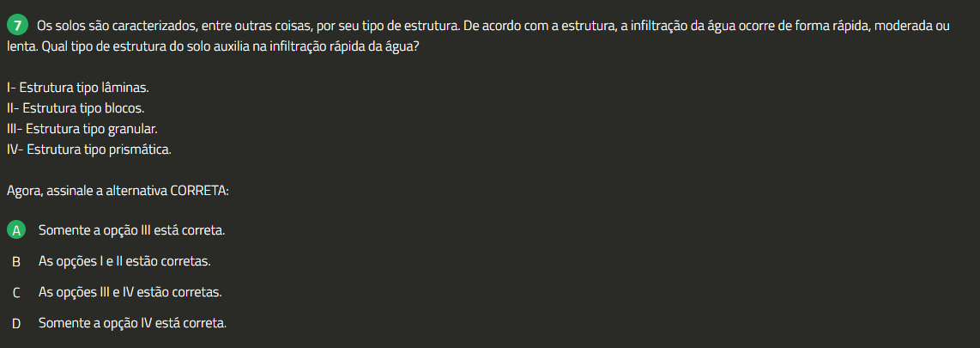This screenshot has width=980, height=348.
Task: Click the instruction 'Agora, assinale a alternativa CORRETA:'
Action: click(118, 191)
